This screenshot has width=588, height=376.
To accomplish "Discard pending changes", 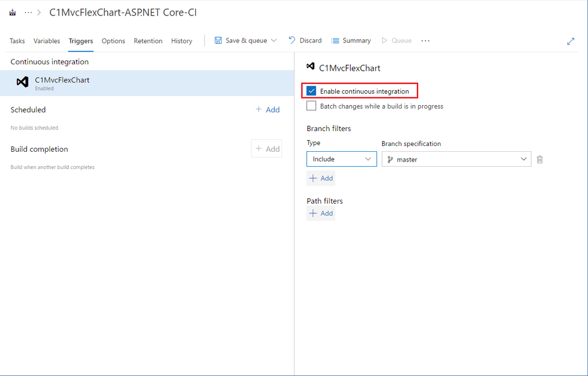I will pyautogui.click(x=305, y=41).
